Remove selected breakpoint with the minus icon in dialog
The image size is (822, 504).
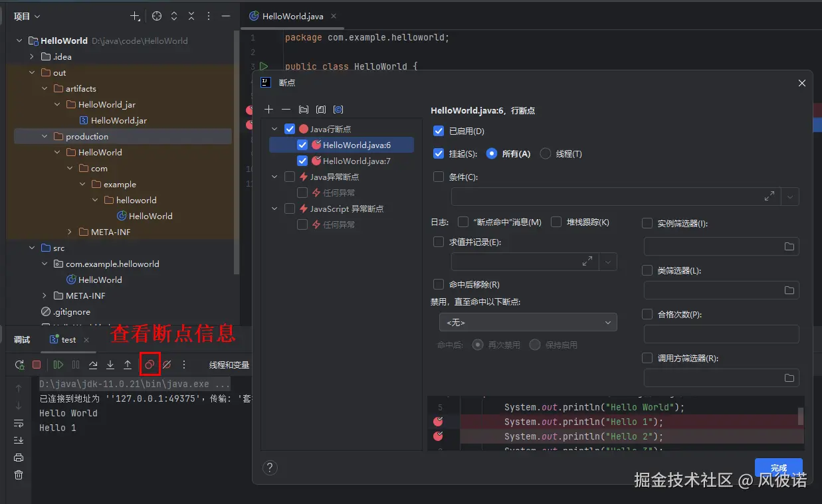[286, 110]
